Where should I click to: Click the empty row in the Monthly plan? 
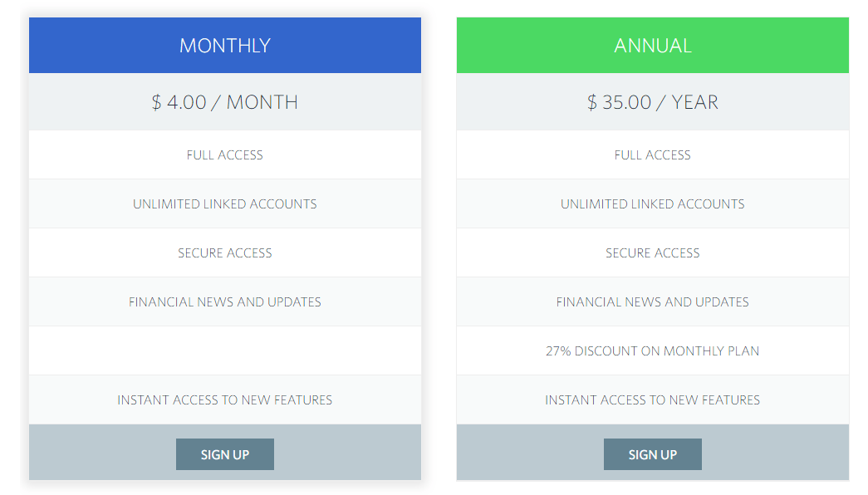point(224,350)
